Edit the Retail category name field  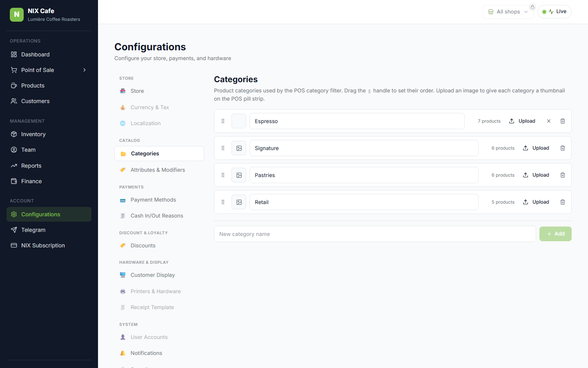coord(364,202)
